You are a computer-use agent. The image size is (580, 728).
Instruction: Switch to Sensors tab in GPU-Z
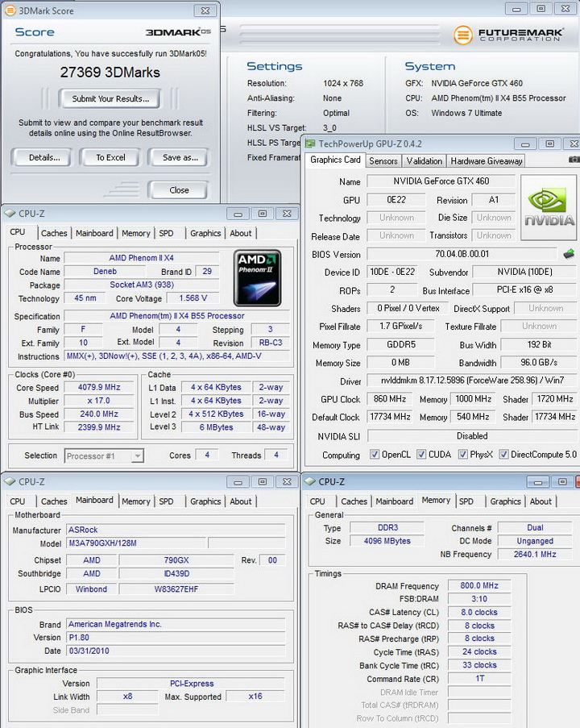point(383,160)
